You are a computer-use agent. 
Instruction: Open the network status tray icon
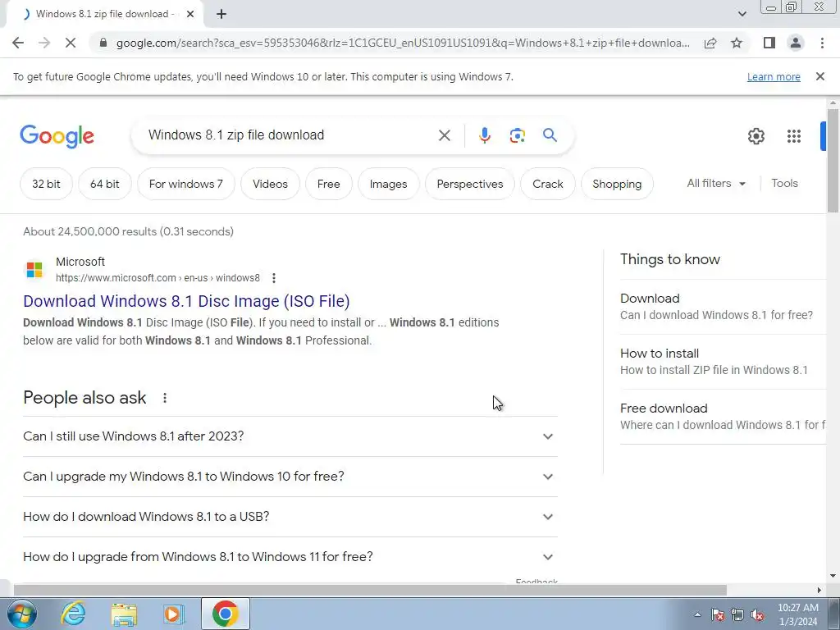pyautogui.click(x=737, y=614)
